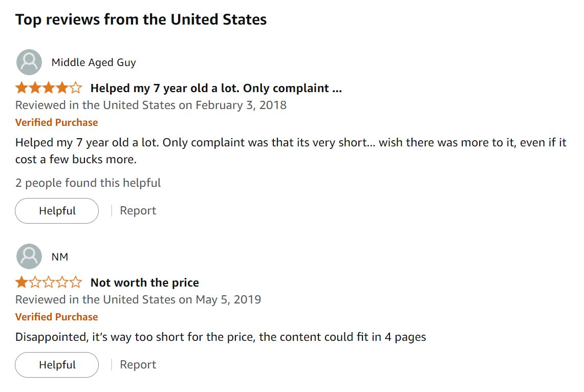This screenshot has width=584, height=392.
Task: Click the four-star rating icons
Action: click(x=49, y=88)
